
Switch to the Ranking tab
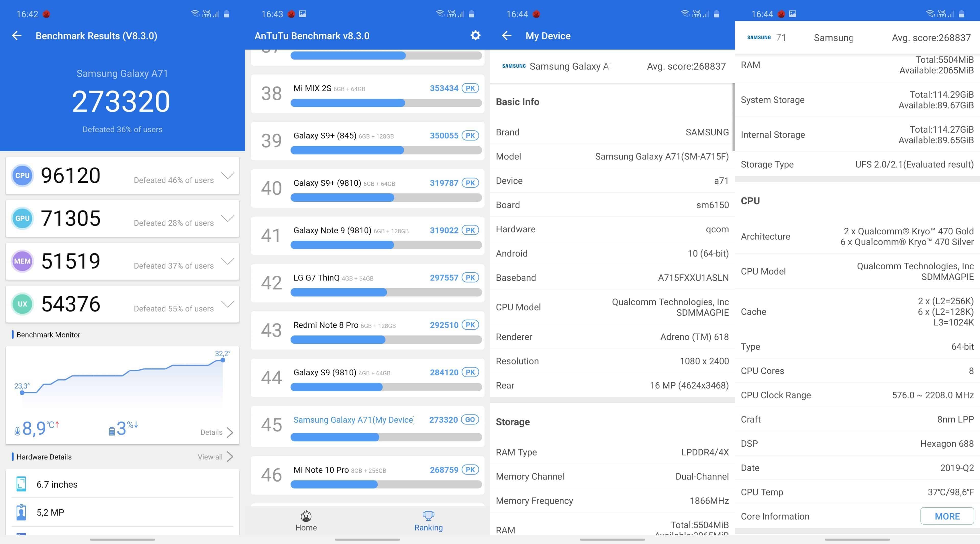428,521
